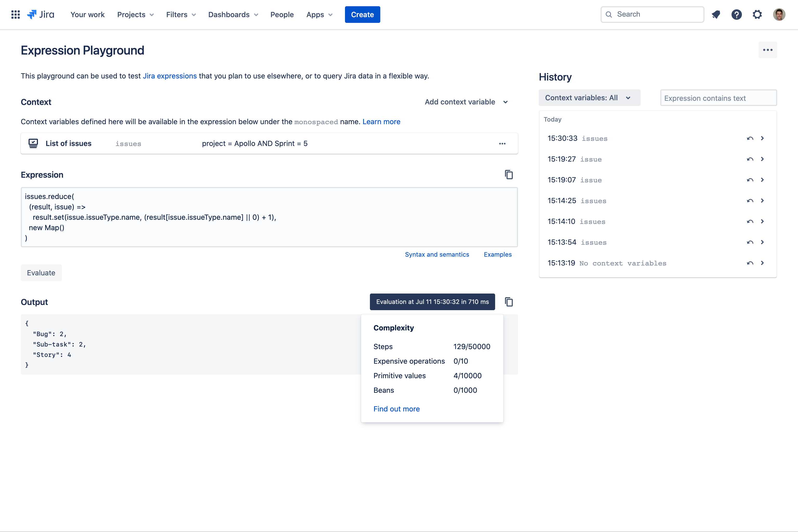The image size is (798, 532).
Task: Expand the Add context variable dropdown
Action: click(x=466, y=102)
